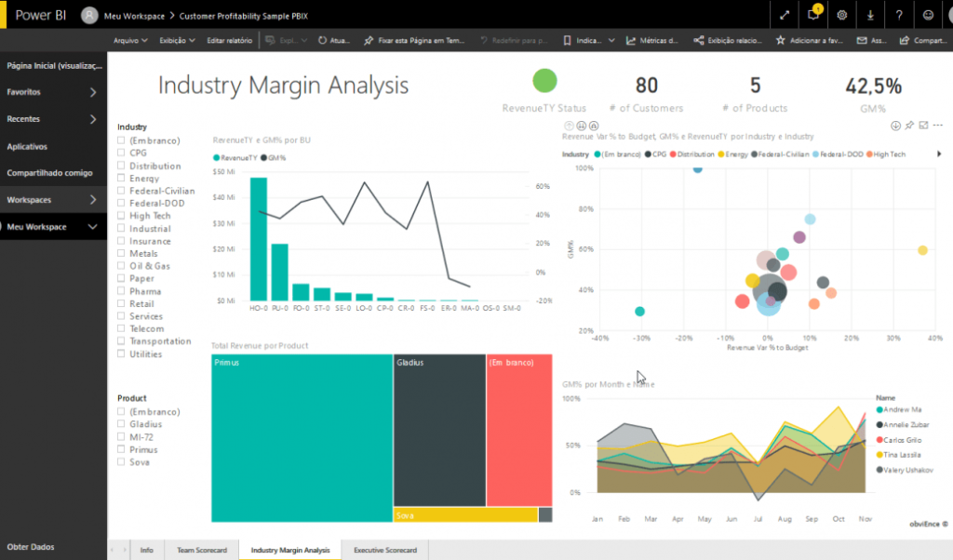Viewport: 953px width, 560px height.
Task: Open the settings gear
Action: click(841, 15)
